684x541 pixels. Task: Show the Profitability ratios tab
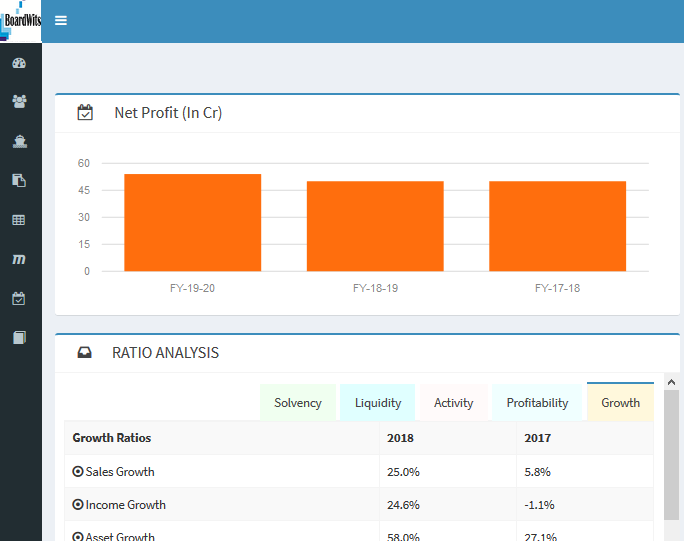point(537,403)
